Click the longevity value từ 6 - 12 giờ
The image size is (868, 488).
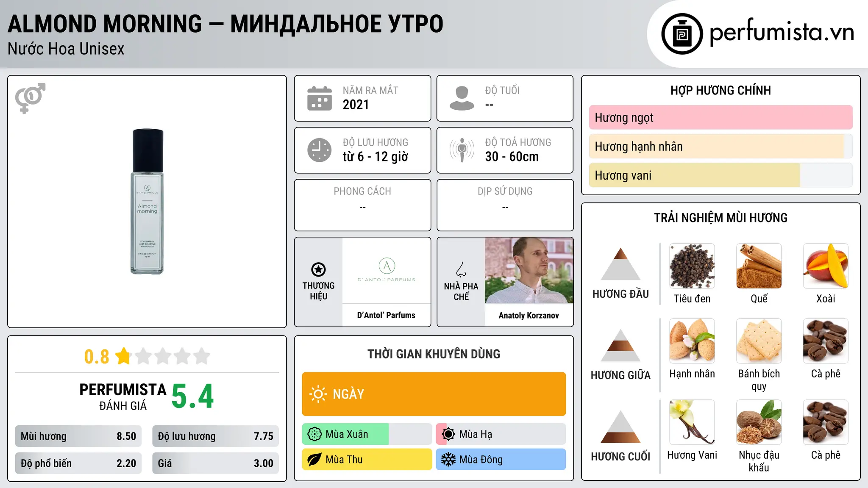pyautogui.click(x=376, y=157)
